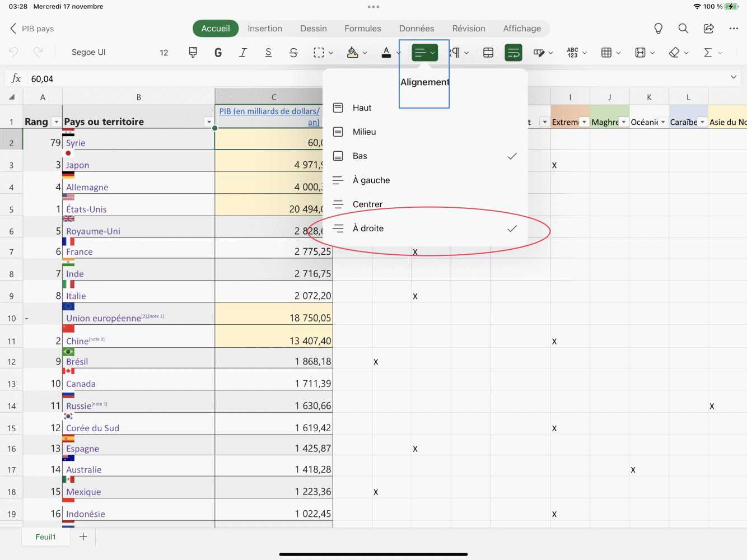The image size is (747, 560).
Task: Apply strikethrough using the toolbar icon
Action: point(293,53)
